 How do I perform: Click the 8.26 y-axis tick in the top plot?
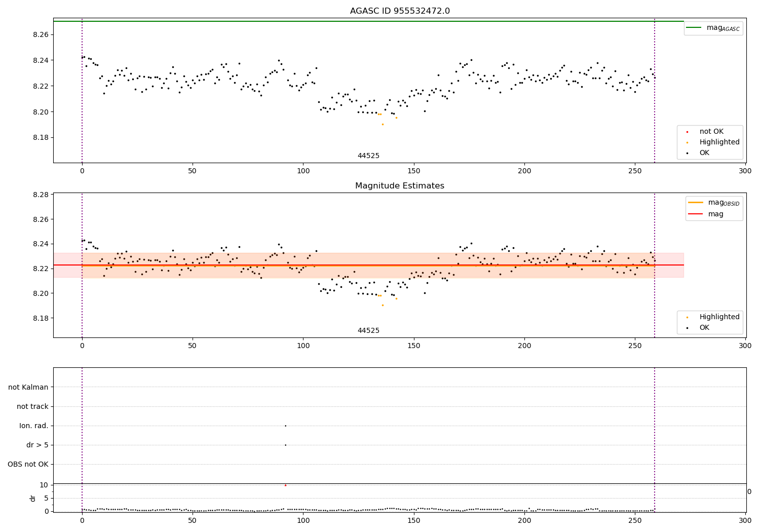coord(41,34)
